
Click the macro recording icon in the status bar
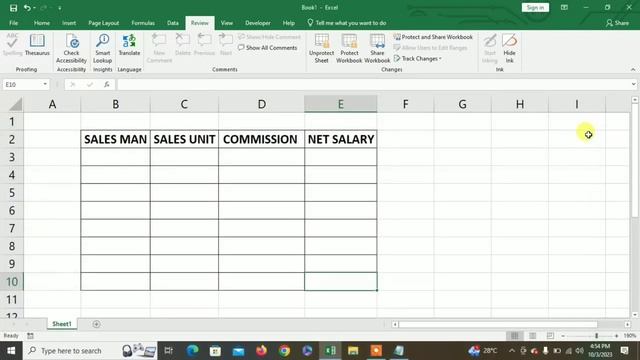(30, 336)
